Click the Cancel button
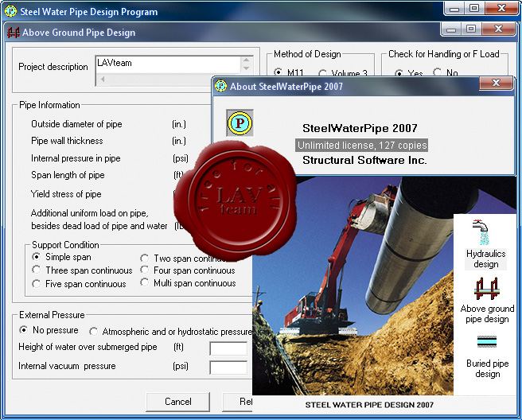The width and height of the screenshot is (522, 420). (177, 402)
